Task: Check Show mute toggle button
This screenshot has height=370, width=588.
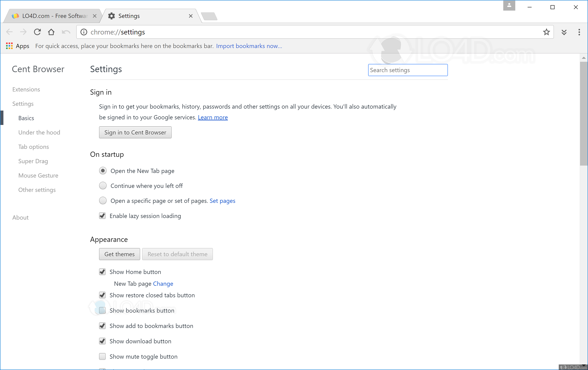Action: (x=102, y=356)
